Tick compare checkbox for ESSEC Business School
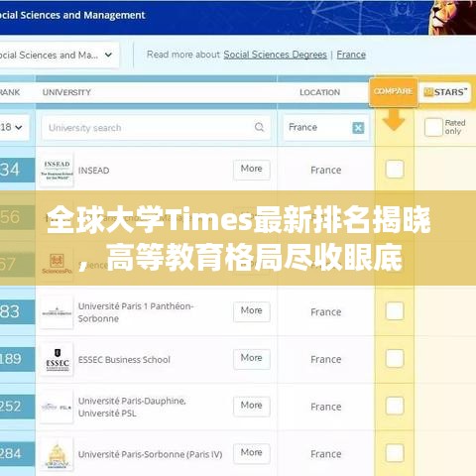The height and width of the screenshot is (476, 476). pyautogui.click(x=395, y=358)
